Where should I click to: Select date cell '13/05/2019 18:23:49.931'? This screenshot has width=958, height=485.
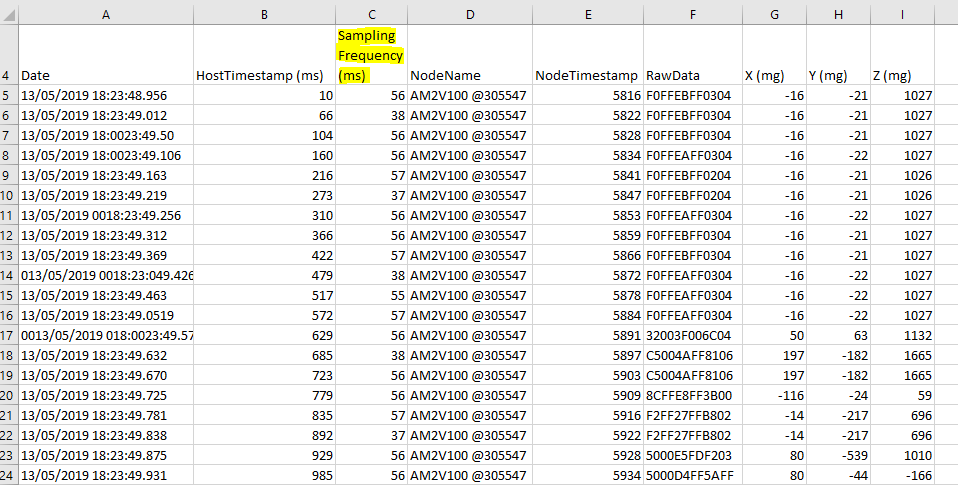[106, 475]
